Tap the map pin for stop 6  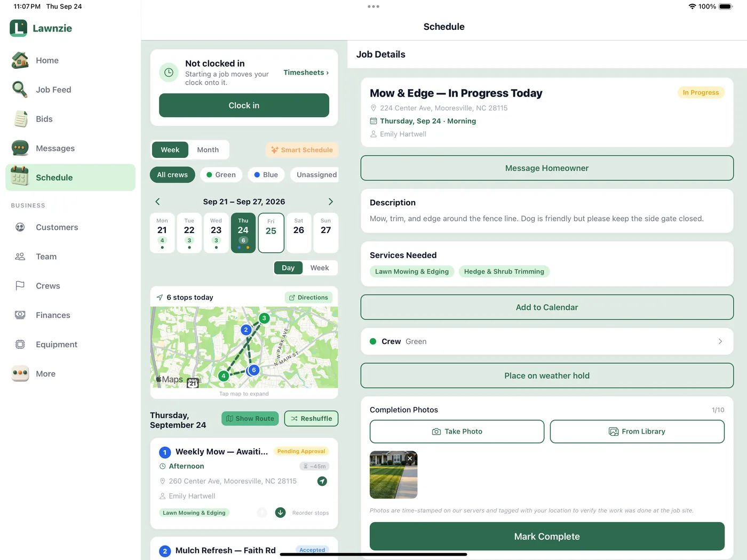[x=254, y=370]
